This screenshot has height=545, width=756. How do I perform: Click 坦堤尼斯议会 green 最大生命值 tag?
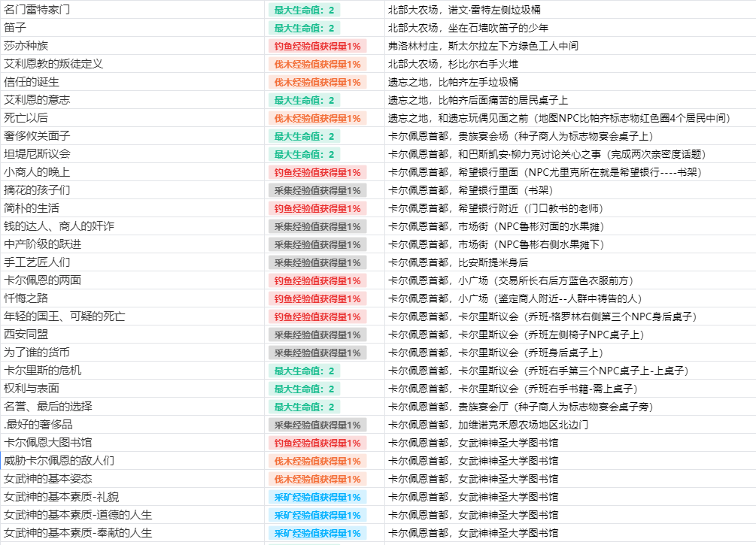tap(304, 154)
